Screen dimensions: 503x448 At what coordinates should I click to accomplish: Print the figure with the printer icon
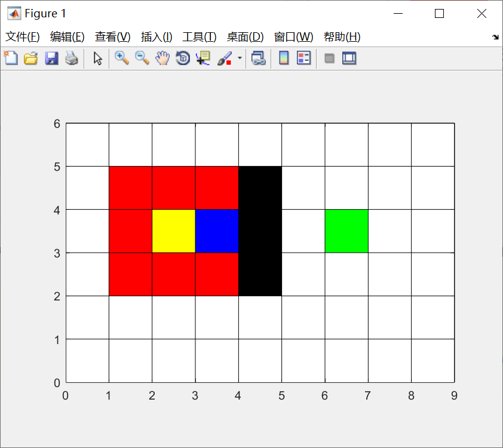72,59
